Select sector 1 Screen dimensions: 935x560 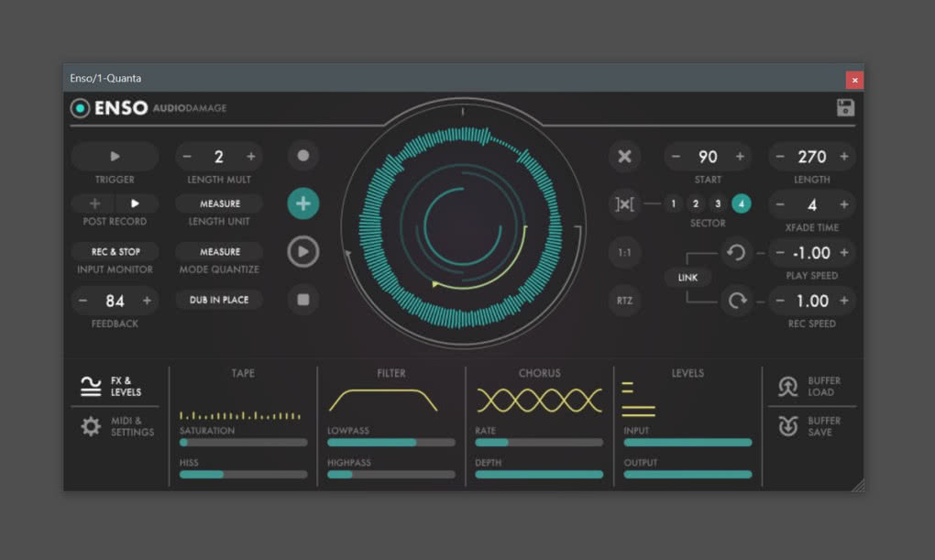(673, 204)
